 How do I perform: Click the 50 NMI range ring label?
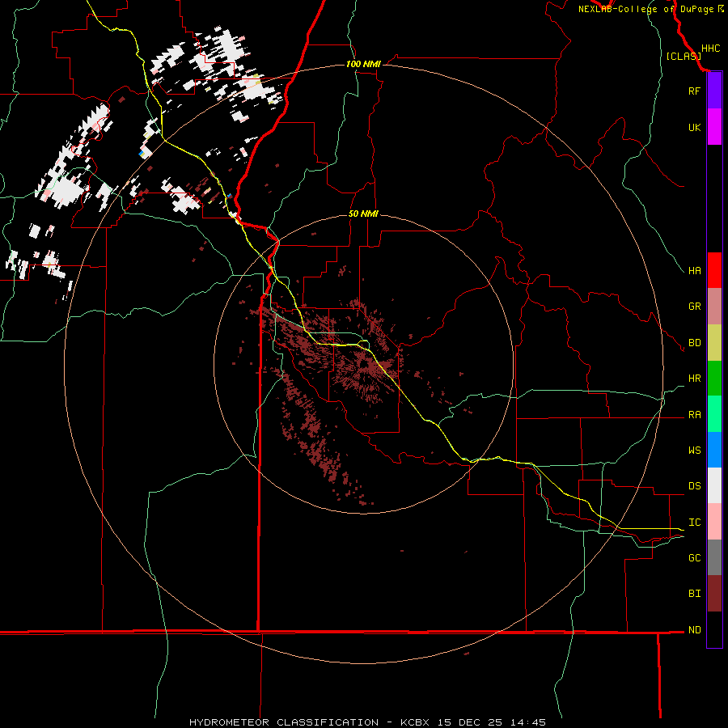363,214
